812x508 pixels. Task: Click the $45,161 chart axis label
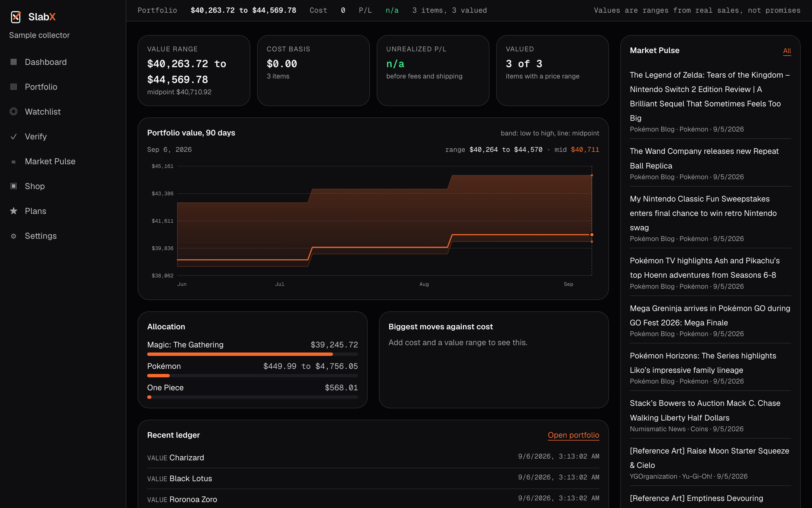(162, 166)
